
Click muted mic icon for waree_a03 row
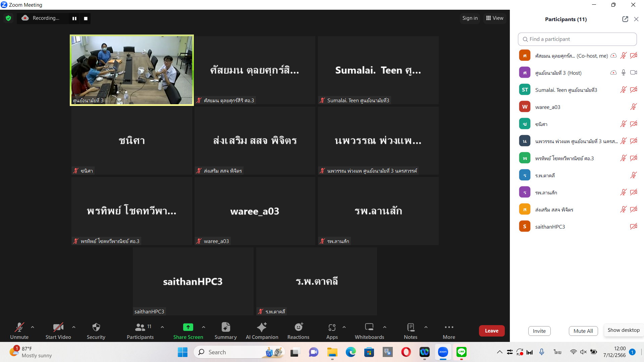[634, 107]
